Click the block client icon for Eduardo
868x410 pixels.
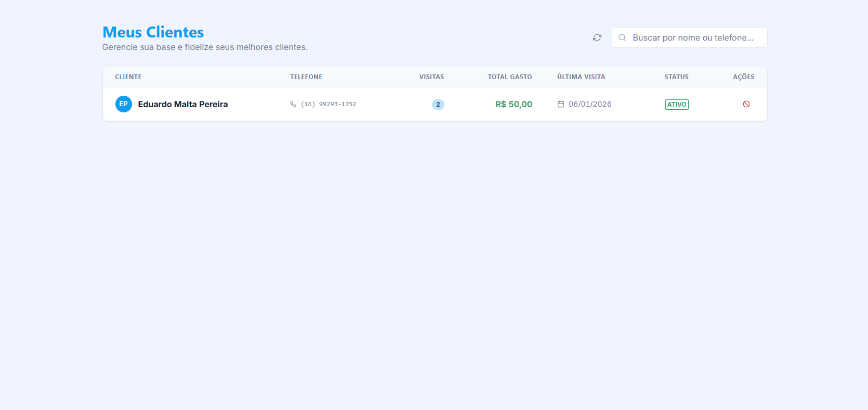tap(746, 104)
